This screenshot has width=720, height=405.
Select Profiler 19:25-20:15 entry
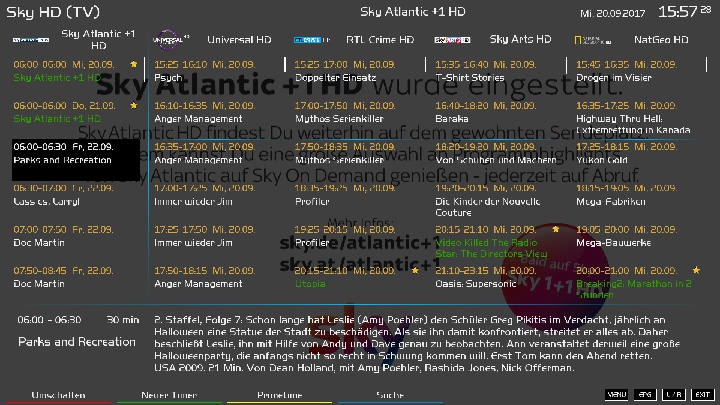pos(358,236)
